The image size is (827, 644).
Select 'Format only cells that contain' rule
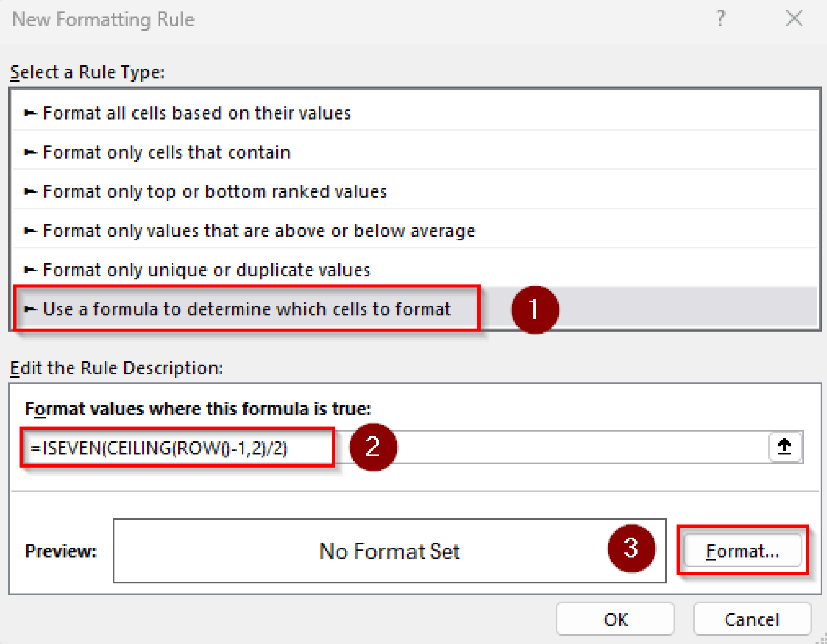point(166,152)
